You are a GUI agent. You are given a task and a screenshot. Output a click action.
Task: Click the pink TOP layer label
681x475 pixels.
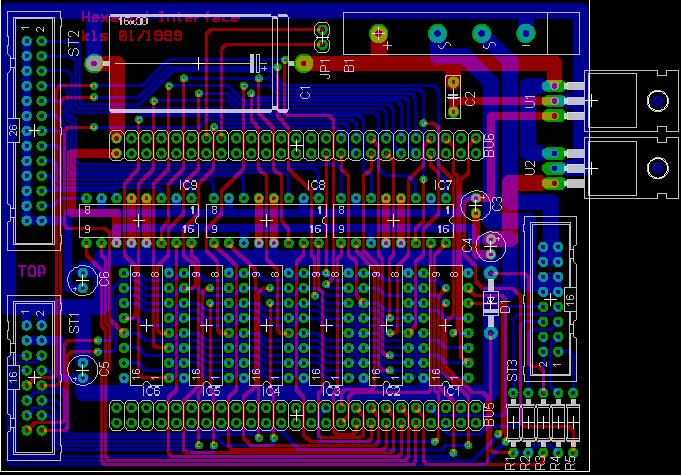[x=32, y=271]
